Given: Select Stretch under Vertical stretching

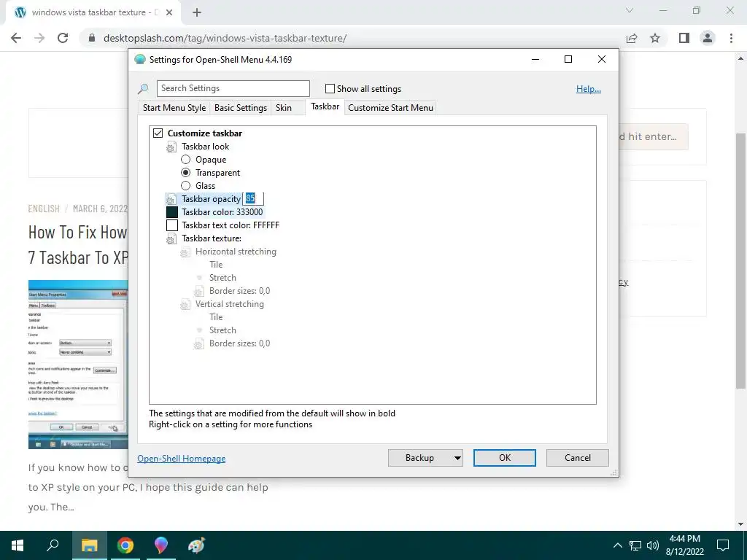Looking at the screenshot, I should coord(222,330).
